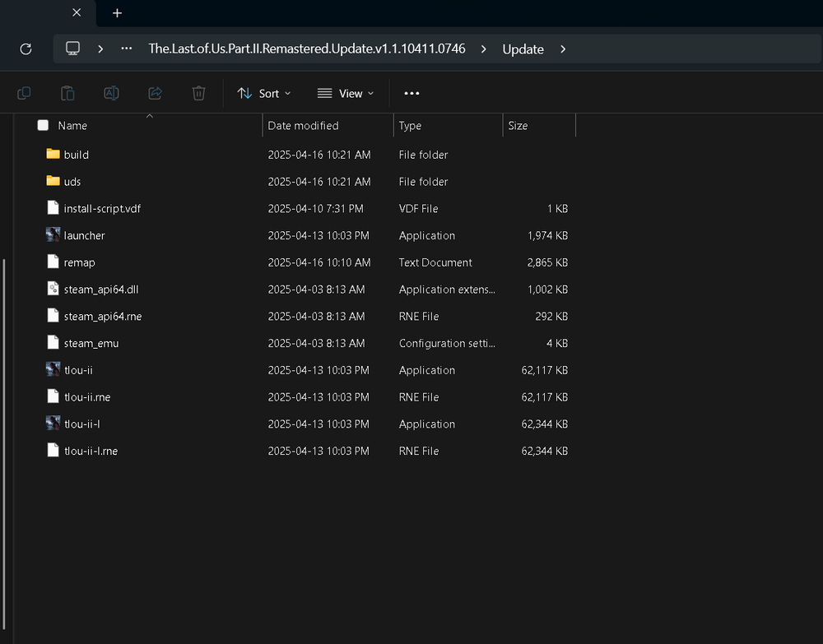Screen dimensions: 823x644
Task: Click the Update breadcrumb segment
Action: pos(523,49)
